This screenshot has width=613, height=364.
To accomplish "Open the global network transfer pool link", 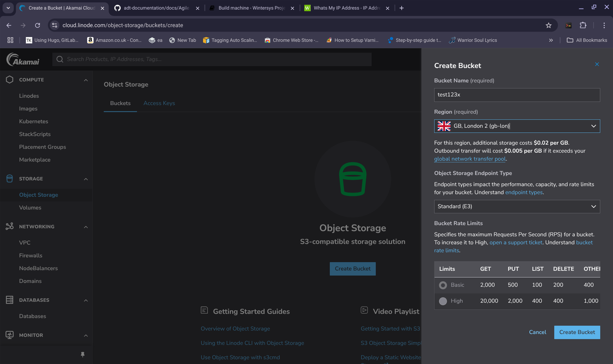I will click(x=470, y=159).
